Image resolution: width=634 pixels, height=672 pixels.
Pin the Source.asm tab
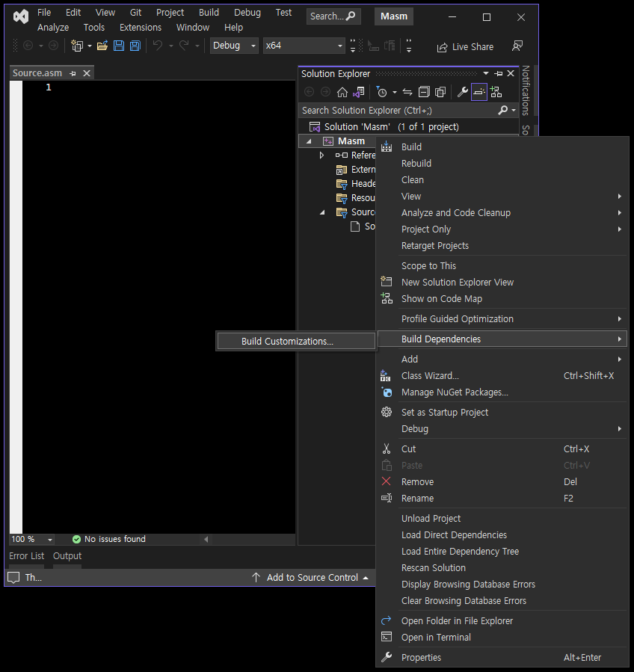(x=73, y=73)
